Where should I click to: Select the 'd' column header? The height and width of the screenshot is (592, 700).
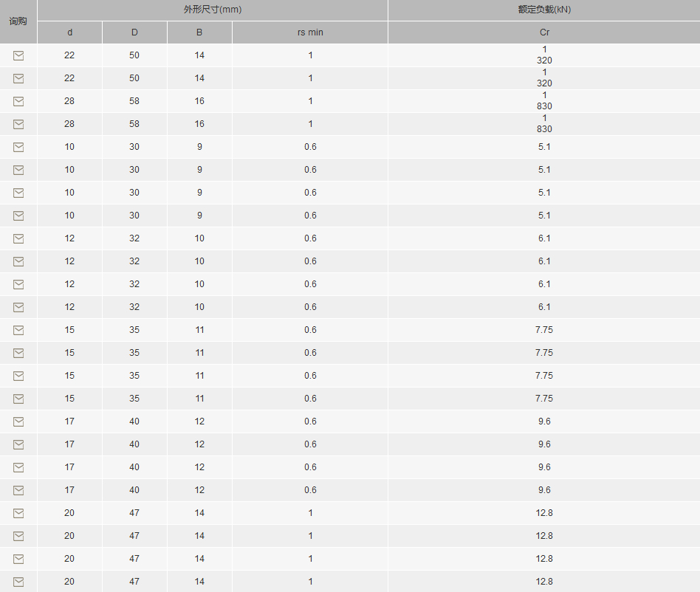tap(69, 32)
